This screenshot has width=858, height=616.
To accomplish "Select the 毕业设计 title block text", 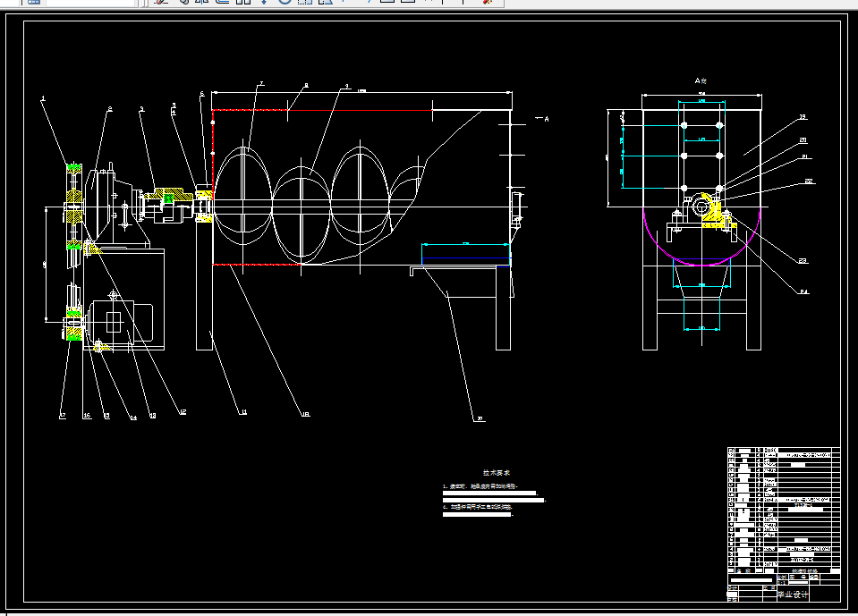I will pyautogui.click(x=793, y=595).
